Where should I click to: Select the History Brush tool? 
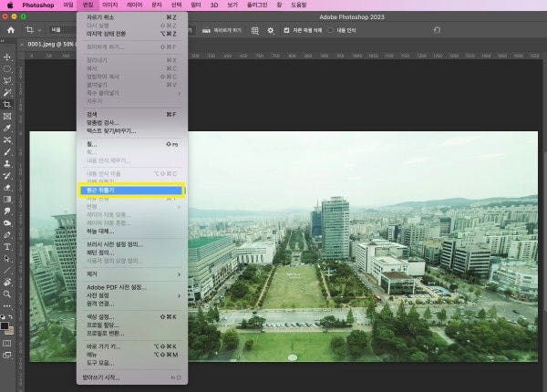tap(7, 175)
